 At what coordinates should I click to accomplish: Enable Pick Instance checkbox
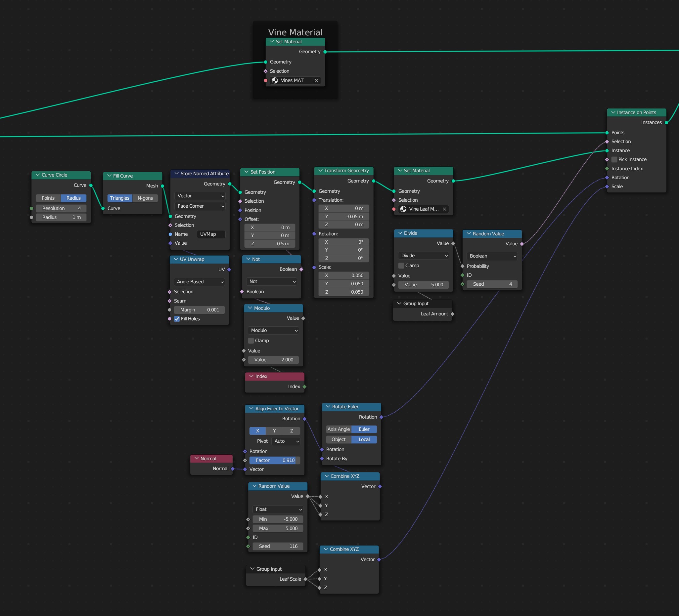(614, 160)
